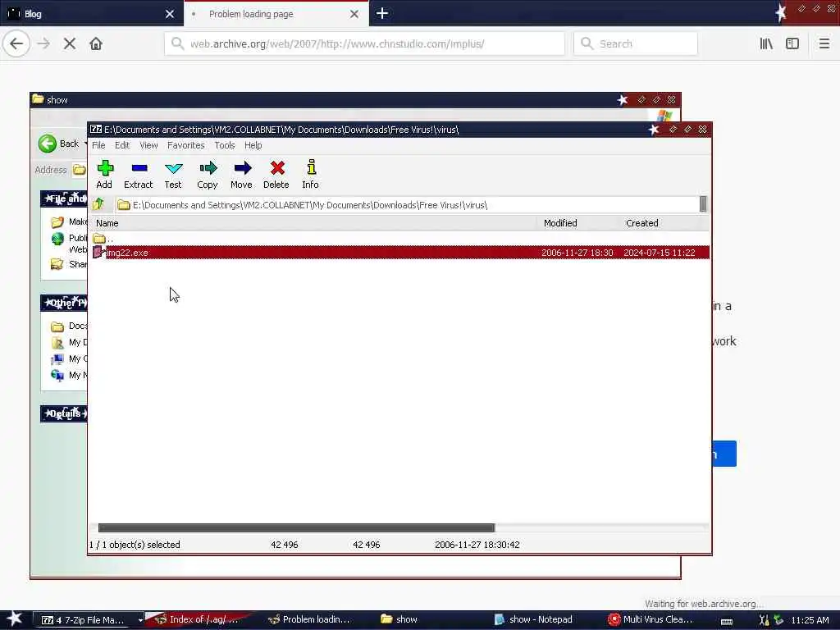
Task: Open the View menu in 7-Zip
Action: pos(148,145)
